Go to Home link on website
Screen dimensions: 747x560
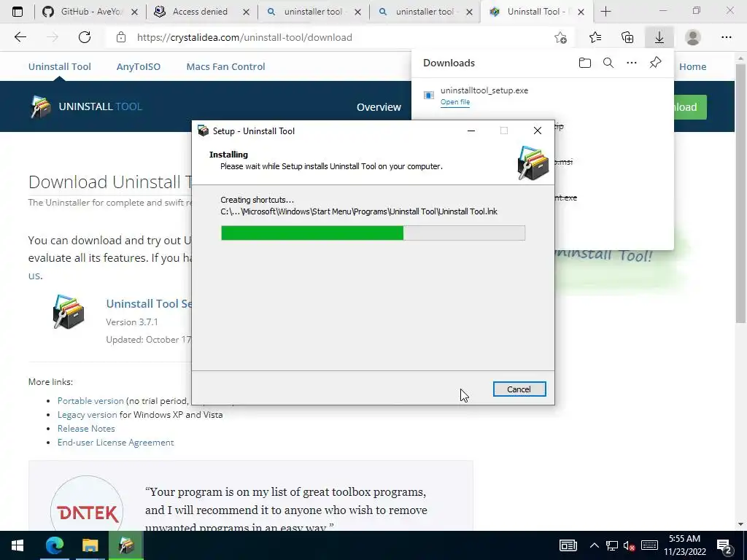tap(692, 66)
